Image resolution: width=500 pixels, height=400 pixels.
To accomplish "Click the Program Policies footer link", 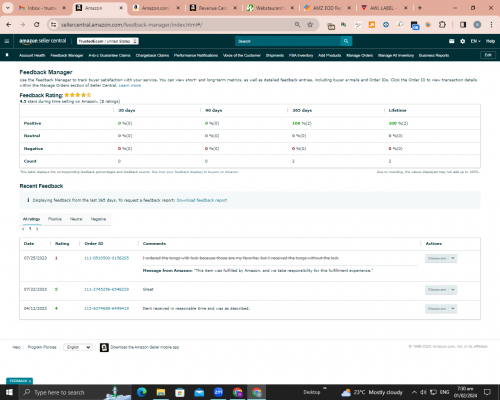I will [x=42, y=347].
